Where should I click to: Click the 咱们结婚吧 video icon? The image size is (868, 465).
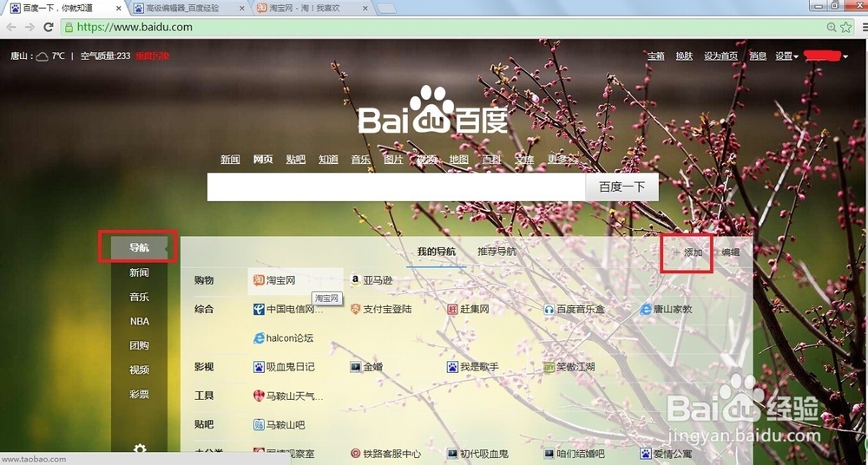point(549,454)
